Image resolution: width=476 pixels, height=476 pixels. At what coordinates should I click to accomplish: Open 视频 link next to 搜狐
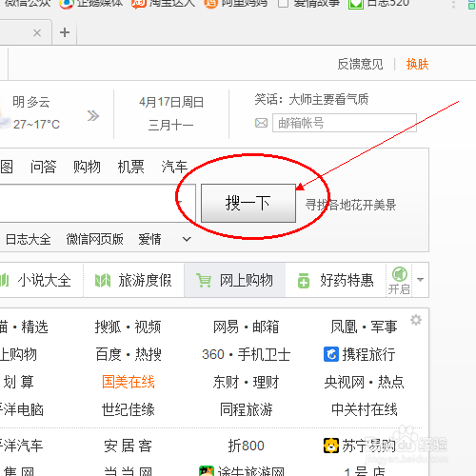(x=148, y=327)
